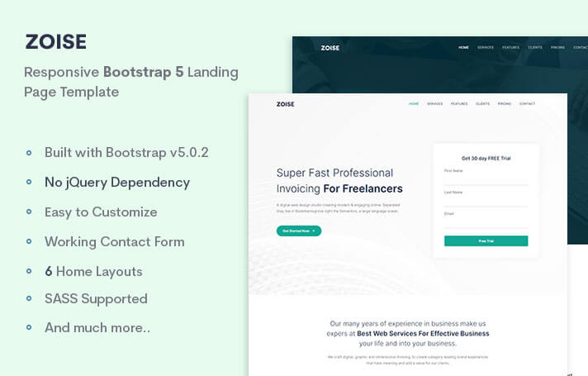Focus the First Name input field
This screenshot has height=376, width=588.
point(486,180)
